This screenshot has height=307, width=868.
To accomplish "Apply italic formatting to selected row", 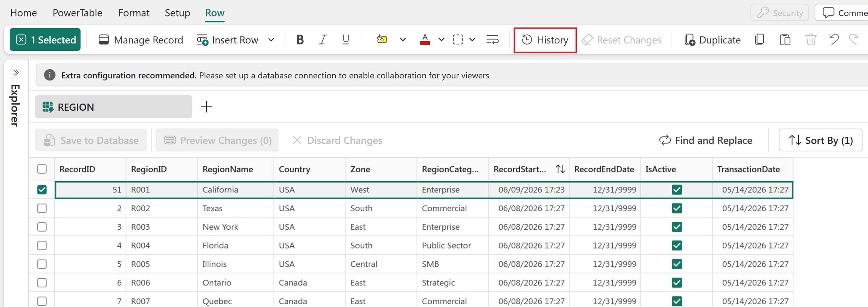I will tap(323, 40).
